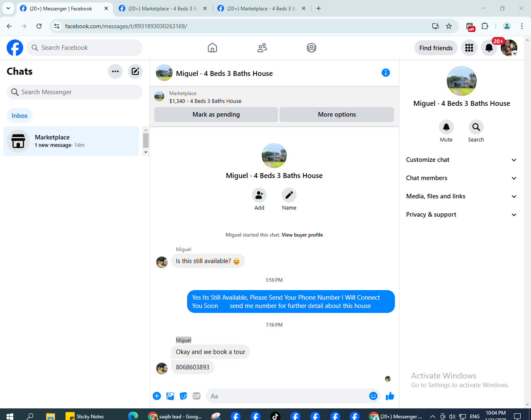This screenshot has width=531, height=420.
Task: Send a thumbs-up like
Action: click(390, 396)
